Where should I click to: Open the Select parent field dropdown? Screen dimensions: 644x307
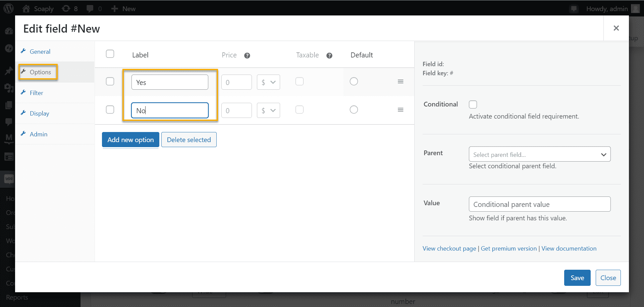(540, 154)
